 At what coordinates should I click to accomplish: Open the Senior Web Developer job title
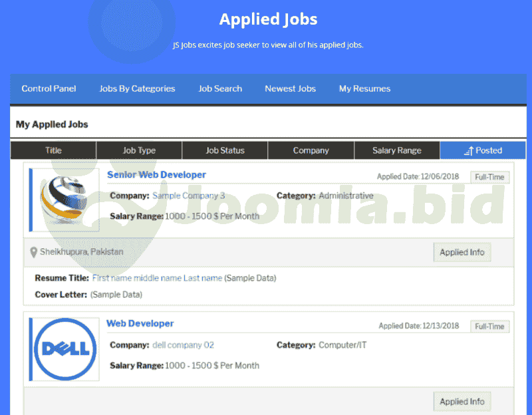156,175
